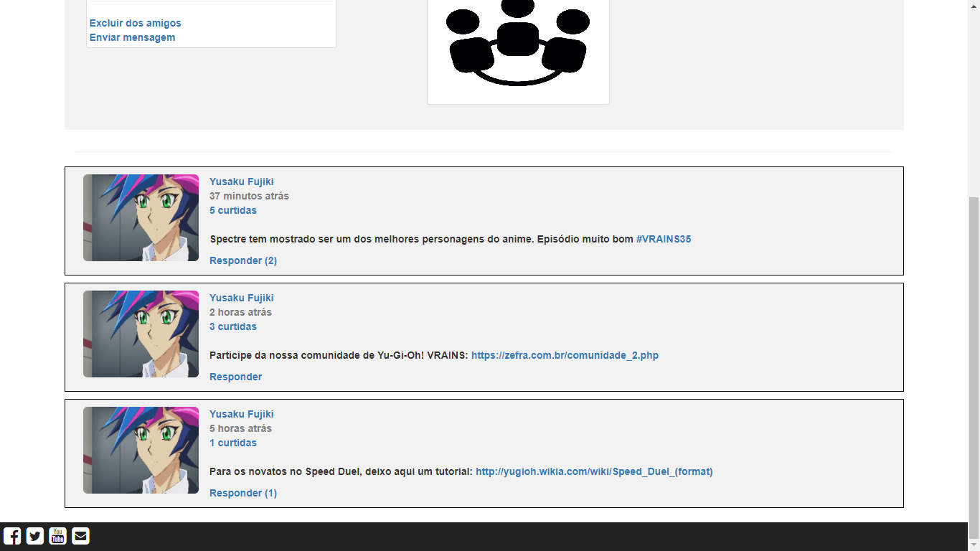Screen dimensions: 980x551
Task: Open the YouTube channel icon
Action: coord(57,535)
